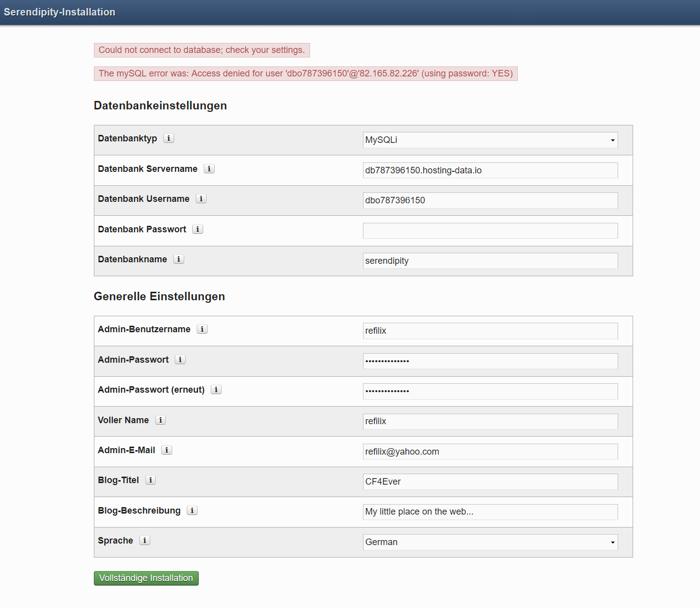Open Blog-Titel info icon
Screen dimensions: 700x608
(x=150, y=480)
